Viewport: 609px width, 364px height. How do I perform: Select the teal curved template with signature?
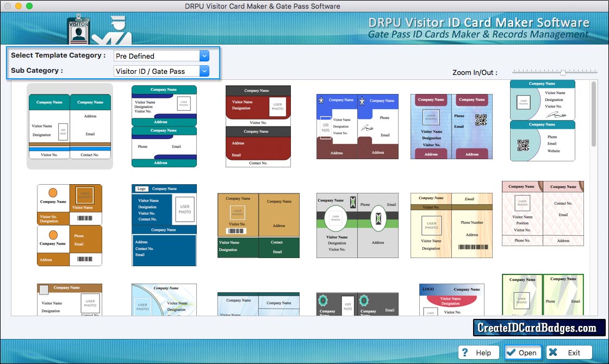(x=543, y=121)
